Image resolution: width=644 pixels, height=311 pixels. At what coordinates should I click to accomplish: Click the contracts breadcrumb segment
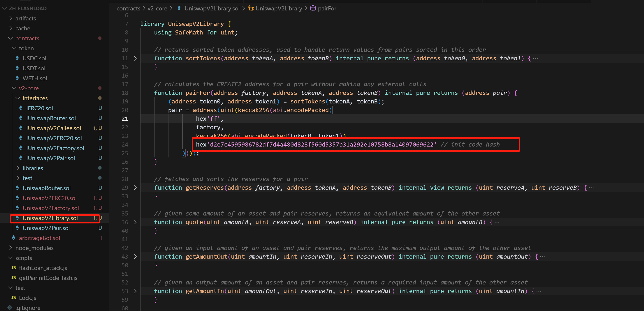tap(128, 8)
